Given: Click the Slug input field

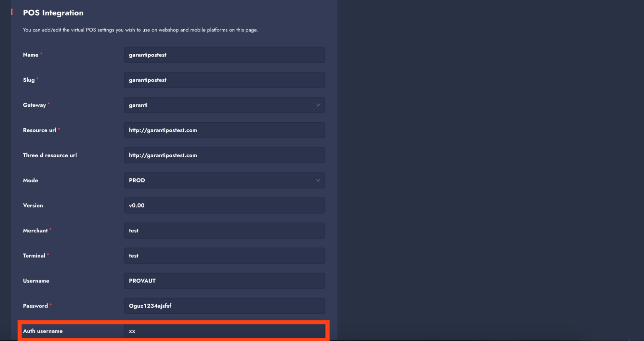Looking at the screenshot, I should pos(224,80).
